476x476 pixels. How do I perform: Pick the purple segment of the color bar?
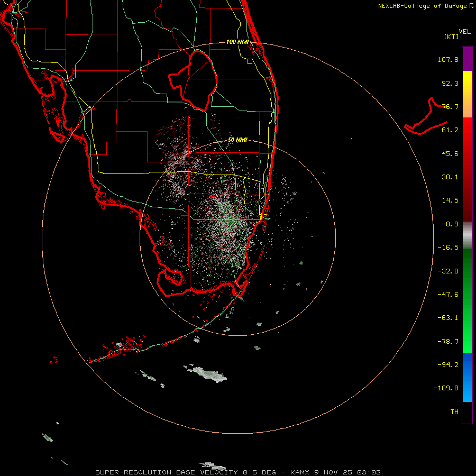pyautogui.click(x=467, y=59)
